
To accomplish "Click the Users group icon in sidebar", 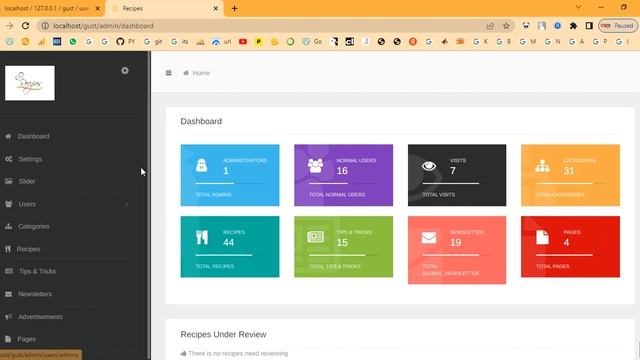I will 9,204.
